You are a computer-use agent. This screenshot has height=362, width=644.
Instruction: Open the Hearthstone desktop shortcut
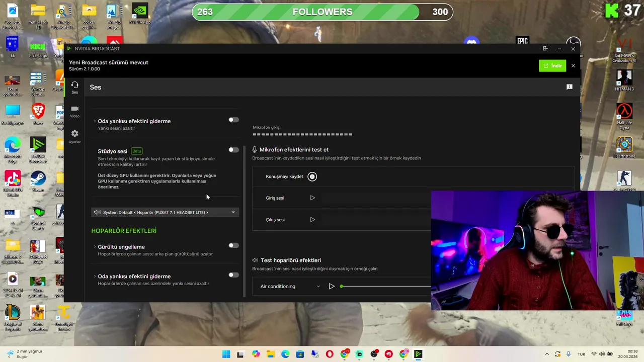pos(624,148)
